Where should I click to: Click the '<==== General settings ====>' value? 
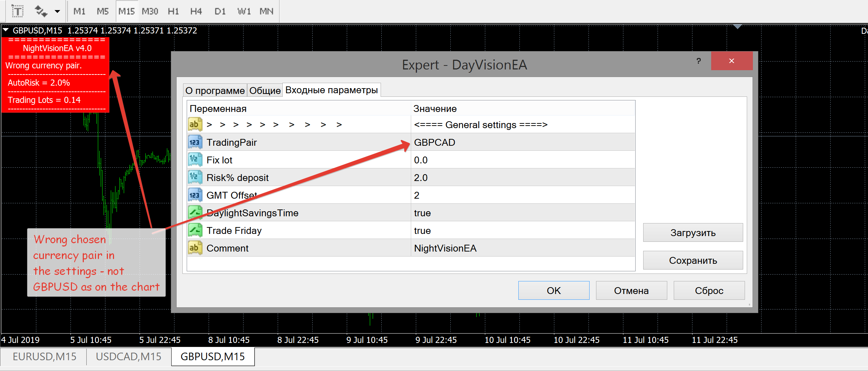[523, 125]
